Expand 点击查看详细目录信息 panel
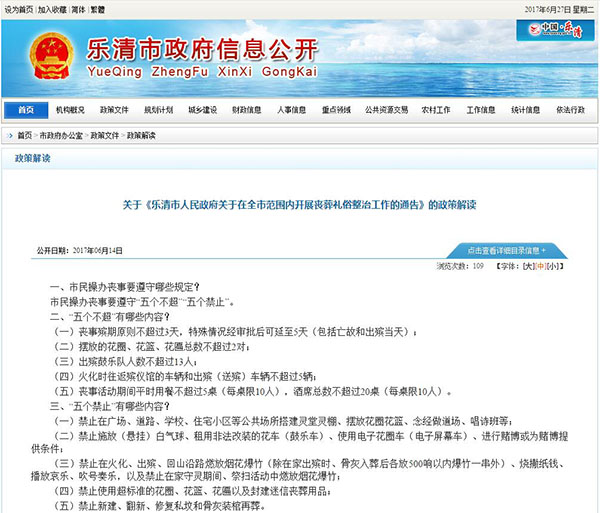The width and height of the screenshot is (600, 513). coord(506,250)
